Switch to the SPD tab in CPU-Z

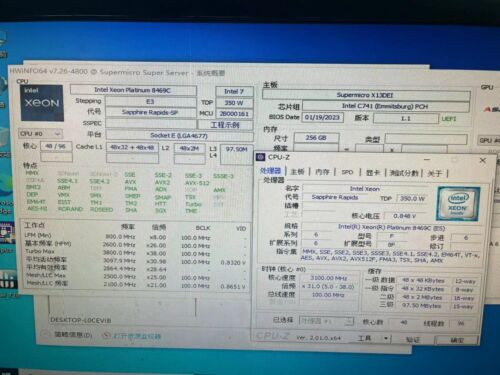(x=347, y=172)
